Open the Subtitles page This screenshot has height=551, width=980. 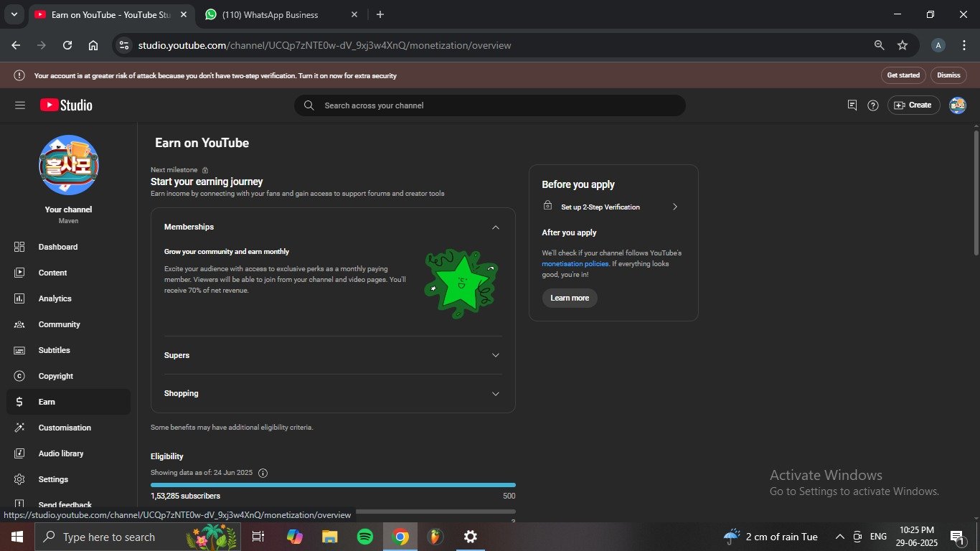pyautogui.click(x=54, y=350)
